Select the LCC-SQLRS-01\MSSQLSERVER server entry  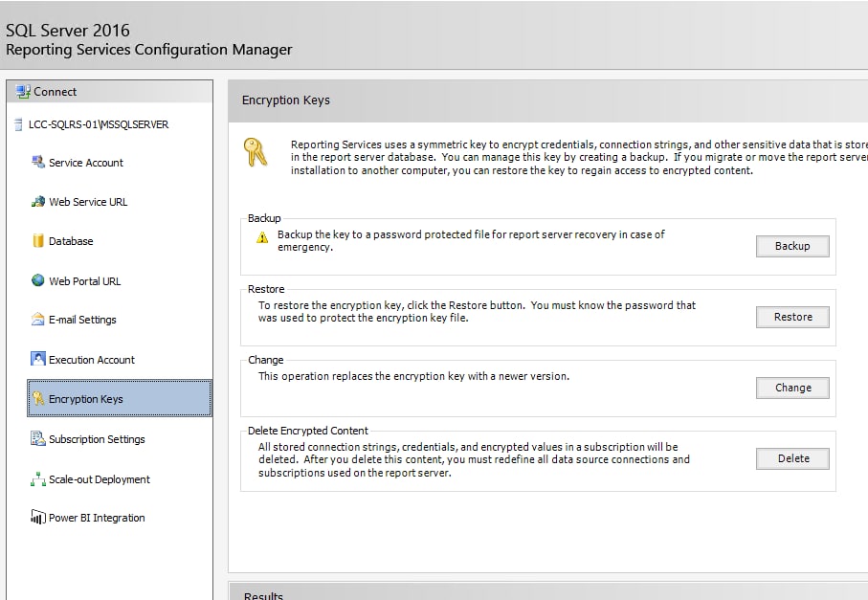[x=99, y=124]
